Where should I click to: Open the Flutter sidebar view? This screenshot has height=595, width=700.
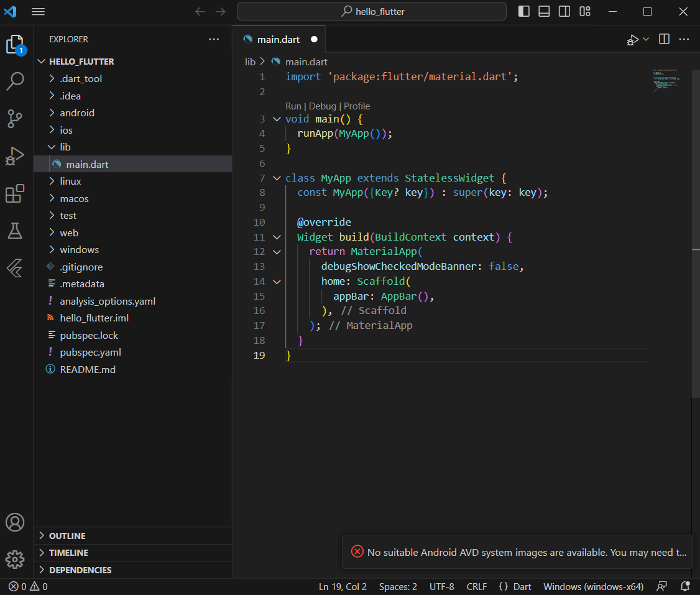pyautogui.click(x=15, y=268)
